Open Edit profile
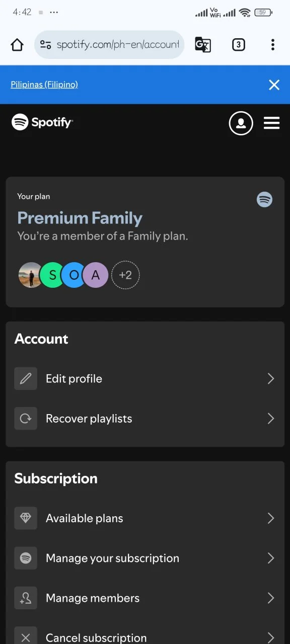This screenshot has width=290, height=644. pyautogui.click(x=145, y=379)
